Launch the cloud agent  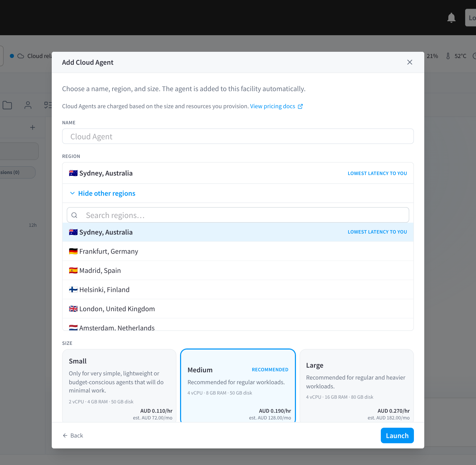(397, 435)
